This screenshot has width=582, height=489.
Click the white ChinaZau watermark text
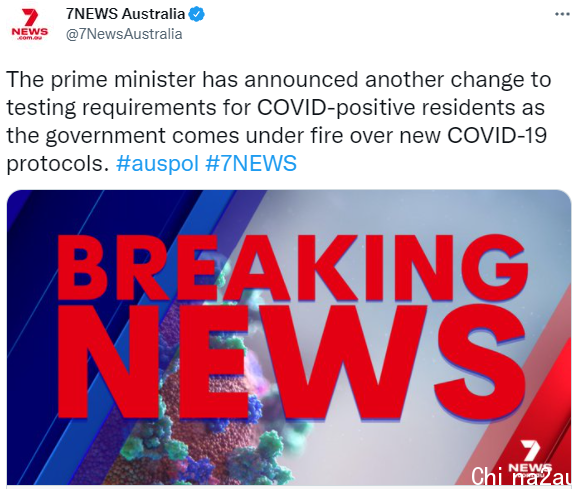pyautogui.click(x=521, y=476)
